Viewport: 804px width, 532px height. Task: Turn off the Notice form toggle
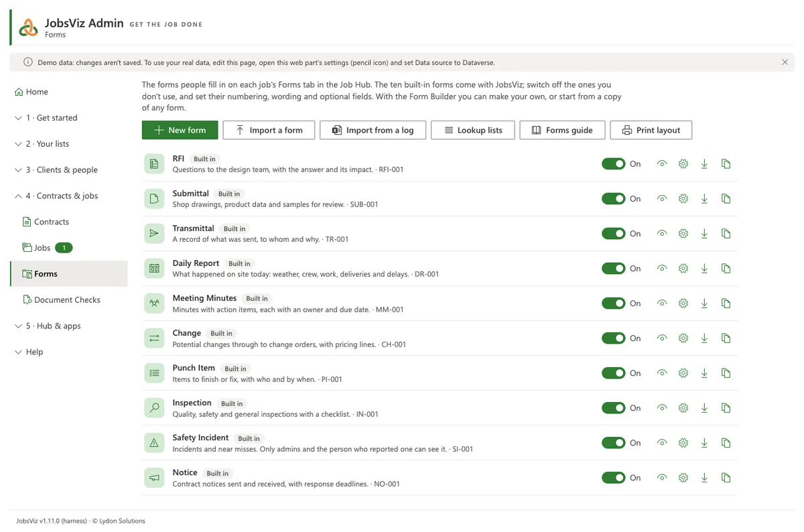tap(613, 477)
